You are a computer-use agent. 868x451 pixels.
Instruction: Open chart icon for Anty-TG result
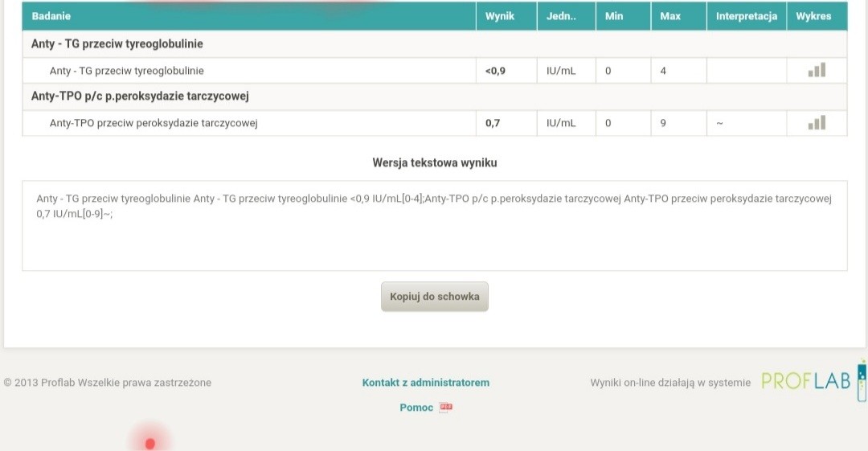point(817,71)
